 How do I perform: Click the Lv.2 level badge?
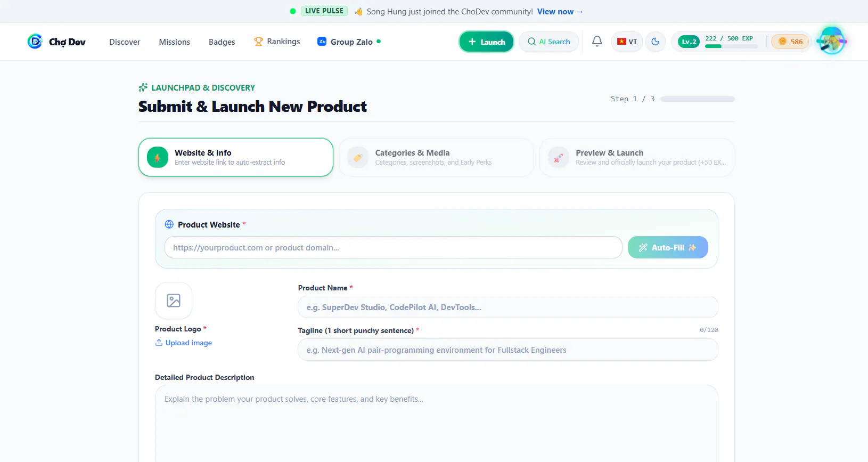689,42
